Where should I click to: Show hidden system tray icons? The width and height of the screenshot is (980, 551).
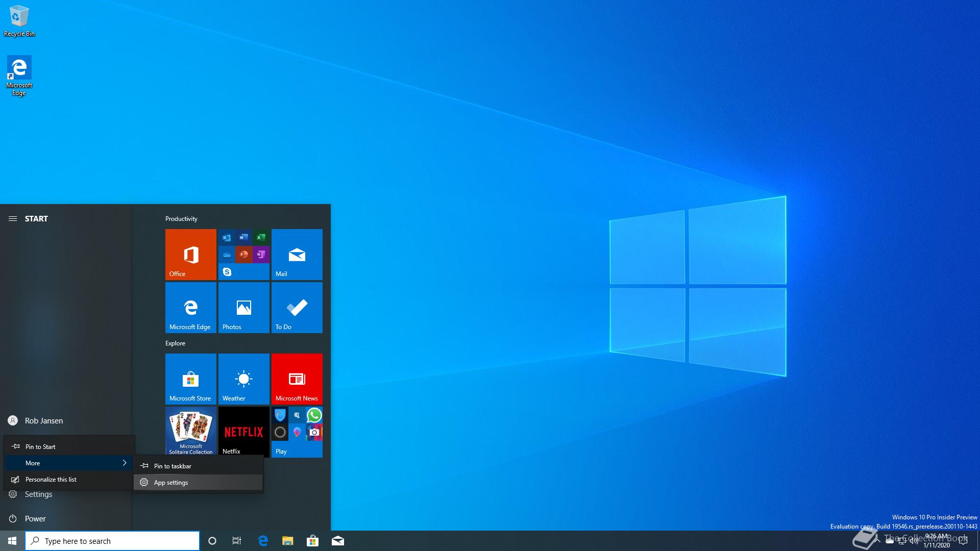pos(877,541)
